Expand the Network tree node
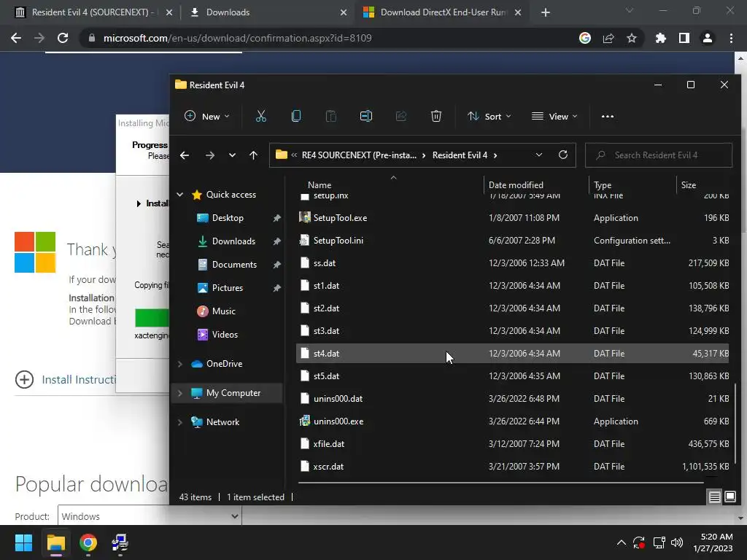This screenshot has height=560, width=747. [180, 422]
